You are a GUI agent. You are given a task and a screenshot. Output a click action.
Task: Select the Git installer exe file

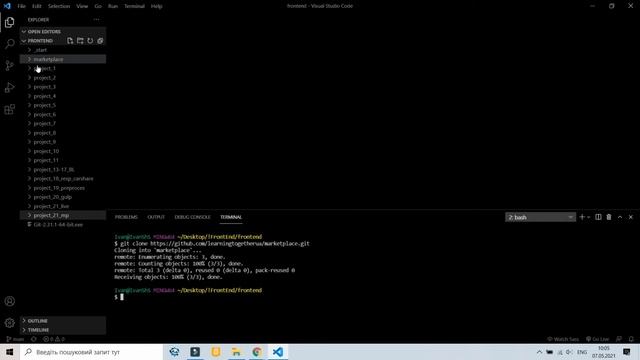pos(63,224)
